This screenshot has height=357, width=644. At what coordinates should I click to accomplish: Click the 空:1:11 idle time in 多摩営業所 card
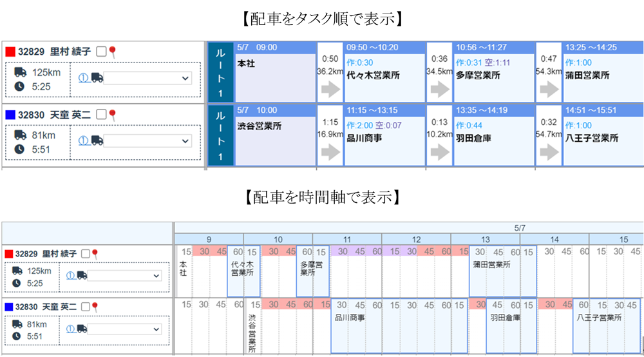498,63
